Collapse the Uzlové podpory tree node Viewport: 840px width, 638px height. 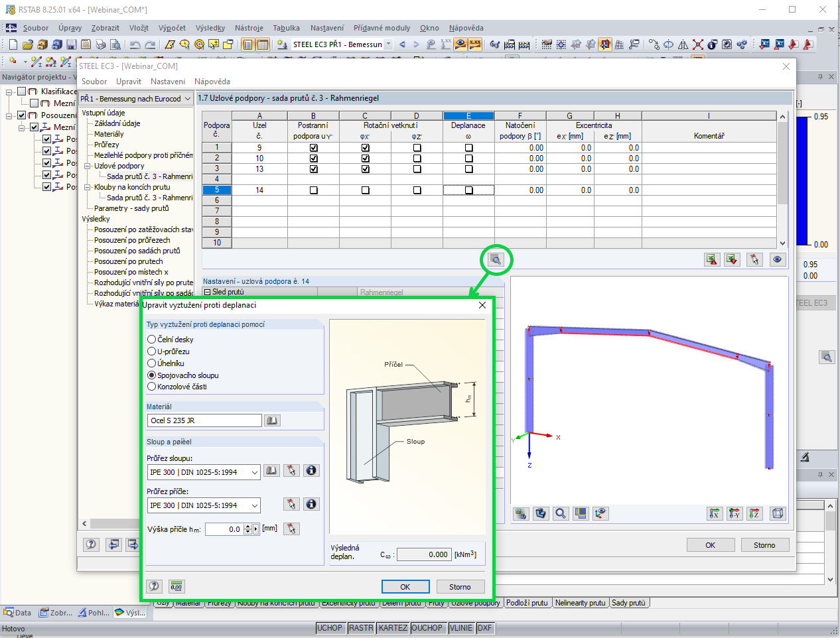(88, 166)
